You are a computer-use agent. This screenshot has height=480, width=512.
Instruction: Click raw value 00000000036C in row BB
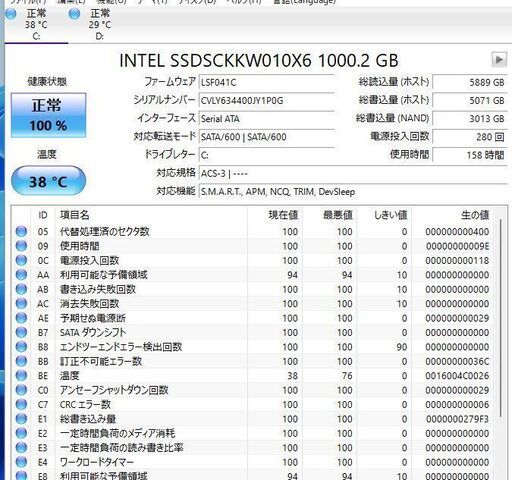[457, 361]
